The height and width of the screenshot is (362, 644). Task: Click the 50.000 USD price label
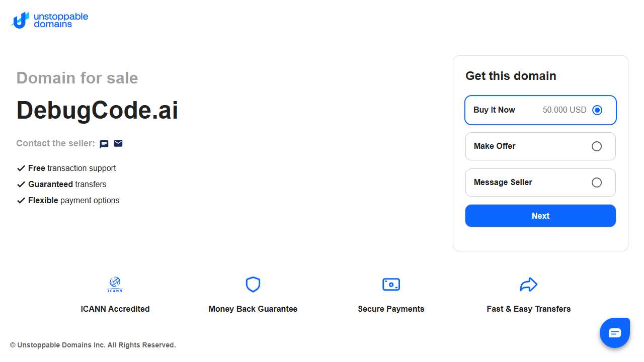[564, 110]
